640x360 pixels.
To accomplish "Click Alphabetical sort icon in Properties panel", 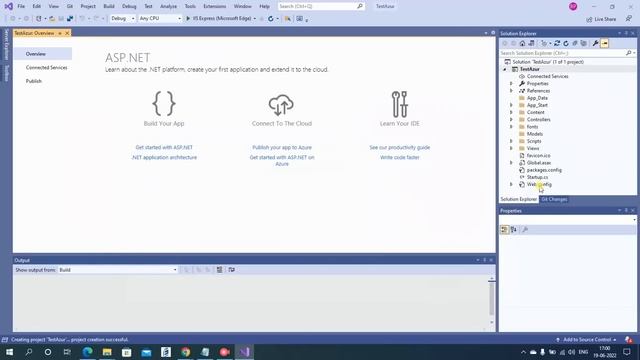I will tap(514, 230).
